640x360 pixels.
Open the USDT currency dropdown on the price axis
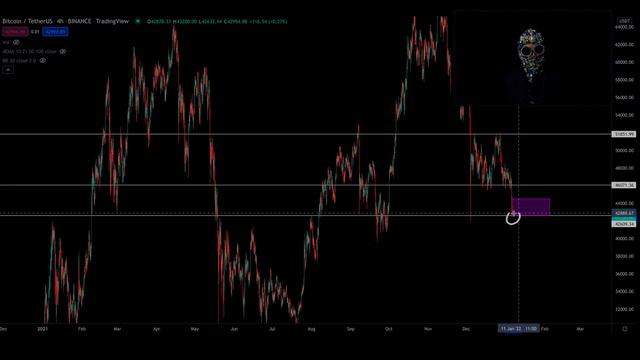624,21
